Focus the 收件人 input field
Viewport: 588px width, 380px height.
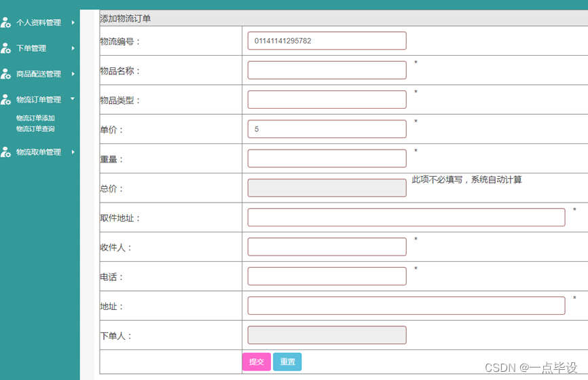click(327, 247)
